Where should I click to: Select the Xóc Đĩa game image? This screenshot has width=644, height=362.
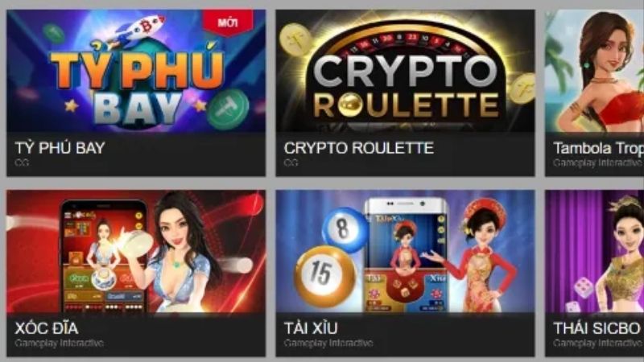136,251
